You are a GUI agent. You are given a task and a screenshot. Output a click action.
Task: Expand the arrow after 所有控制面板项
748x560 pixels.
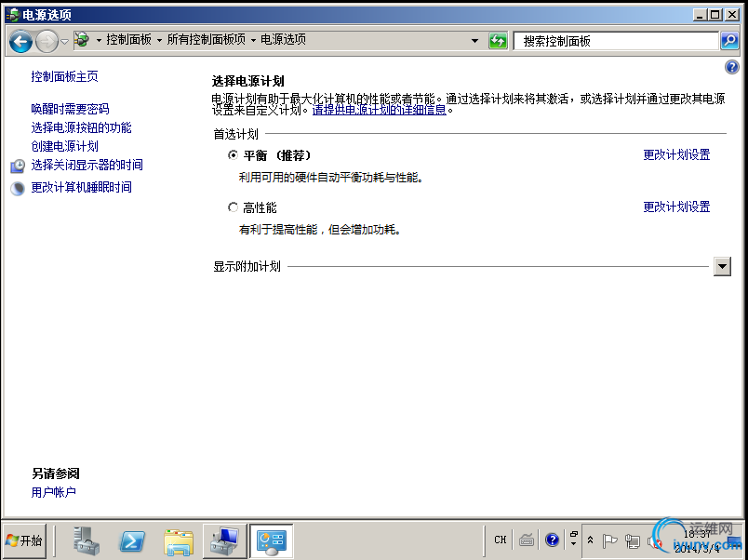click(x=253, y=41)
